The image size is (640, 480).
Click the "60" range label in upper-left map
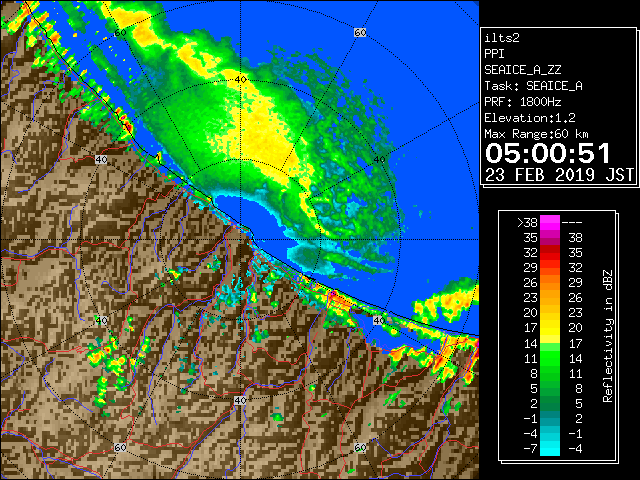click(120, 33)
